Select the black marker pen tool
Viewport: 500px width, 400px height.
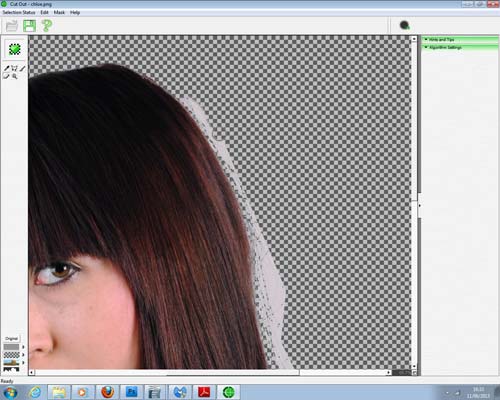pyautogui.click(x=6, y=68)
